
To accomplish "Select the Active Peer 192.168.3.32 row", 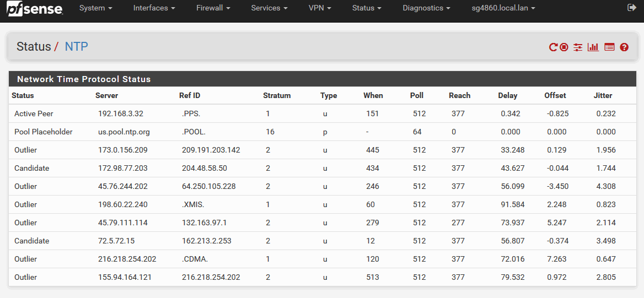I will tap(320, 113).
